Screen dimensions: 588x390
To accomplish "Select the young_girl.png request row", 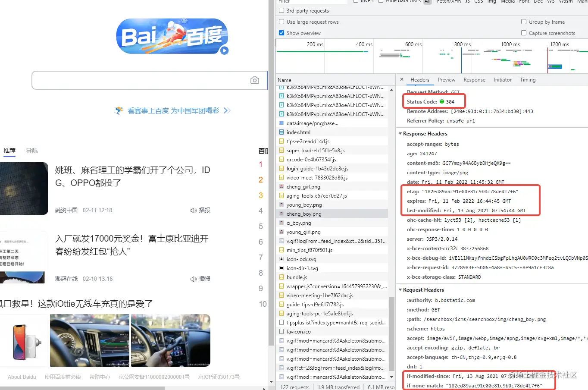I will [x=332, y=232].
